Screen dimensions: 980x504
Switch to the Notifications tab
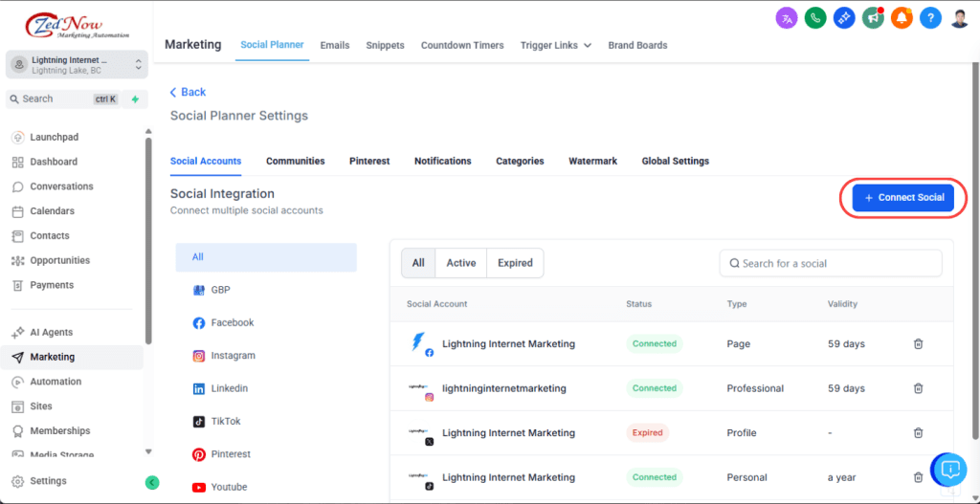442,161
